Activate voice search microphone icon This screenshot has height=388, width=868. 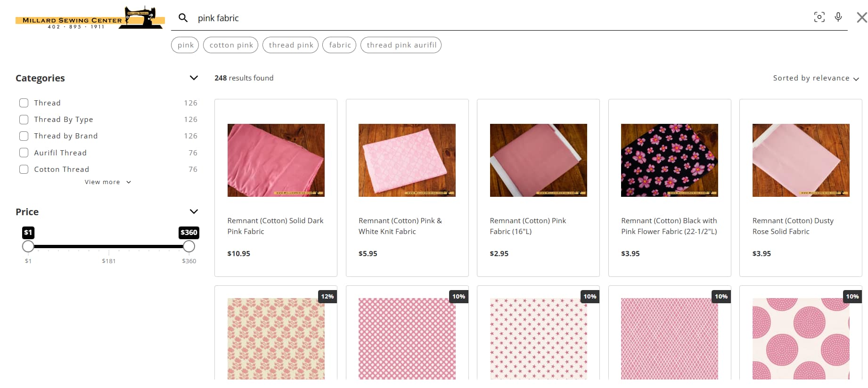point(838,17)
